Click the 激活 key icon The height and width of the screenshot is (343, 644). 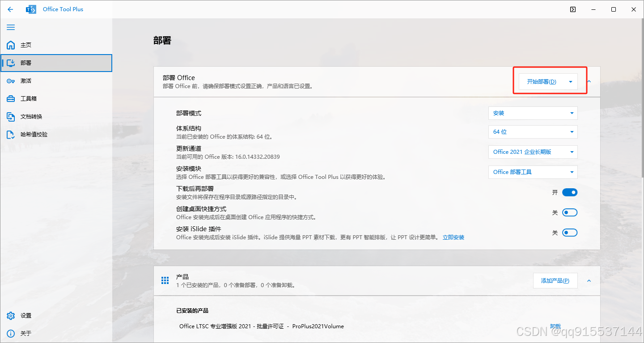point(11,81)
